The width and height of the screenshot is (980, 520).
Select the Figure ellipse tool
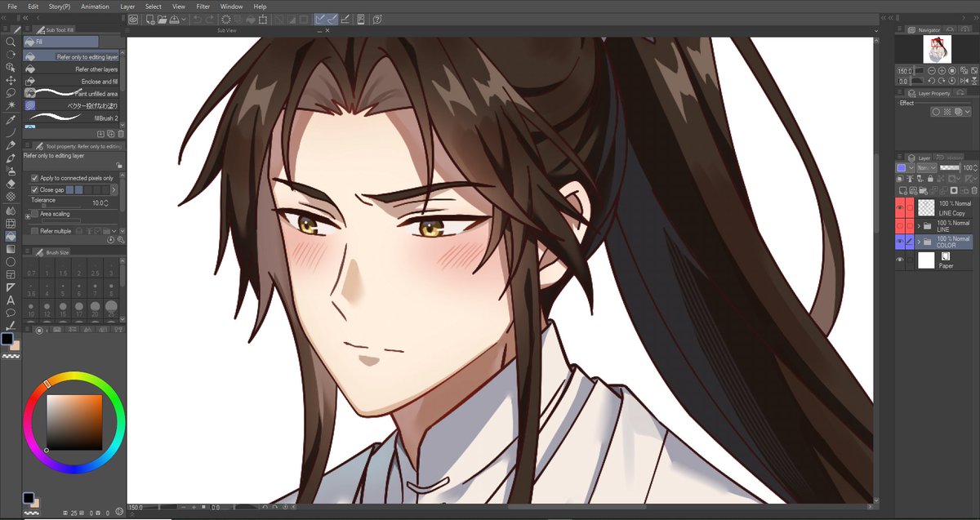11,262
